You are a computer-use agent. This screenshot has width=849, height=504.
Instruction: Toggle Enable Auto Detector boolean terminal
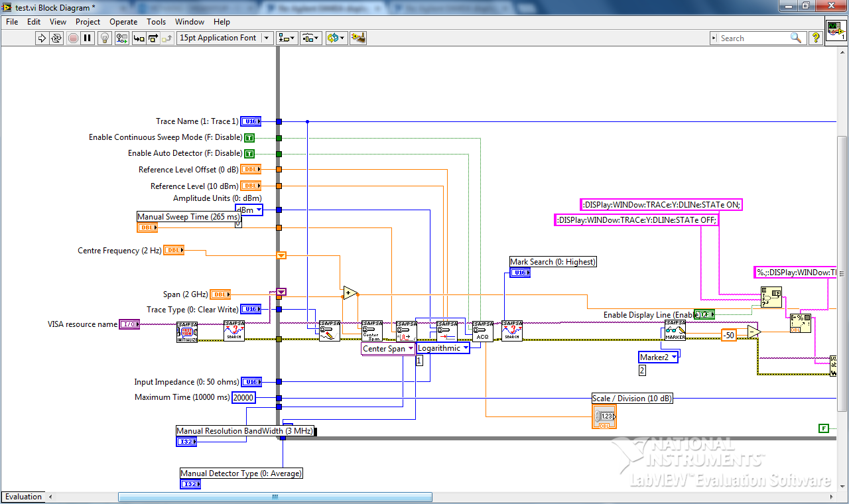pos(249,153)
